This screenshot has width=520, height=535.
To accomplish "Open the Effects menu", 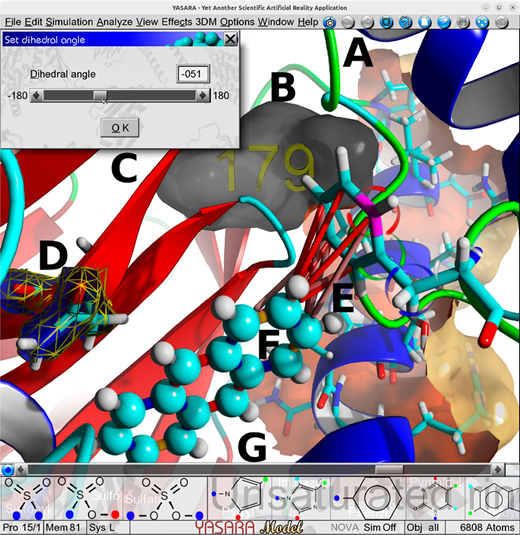I will pyautogui.click(x=177, y=22).
